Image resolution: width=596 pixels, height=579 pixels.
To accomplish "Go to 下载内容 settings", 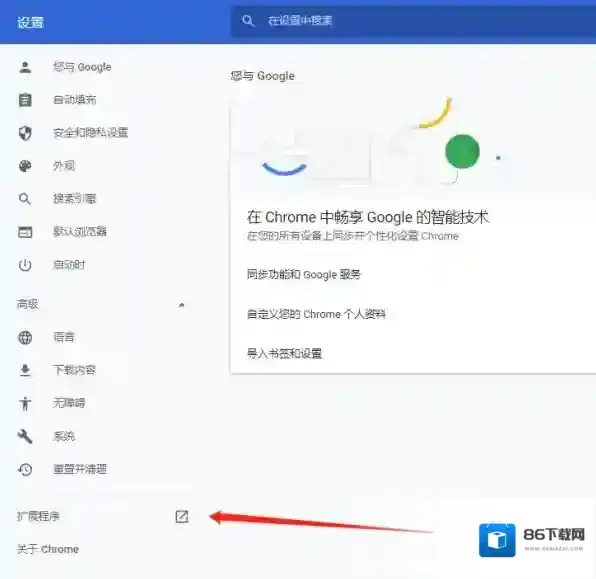I will 74,370.
